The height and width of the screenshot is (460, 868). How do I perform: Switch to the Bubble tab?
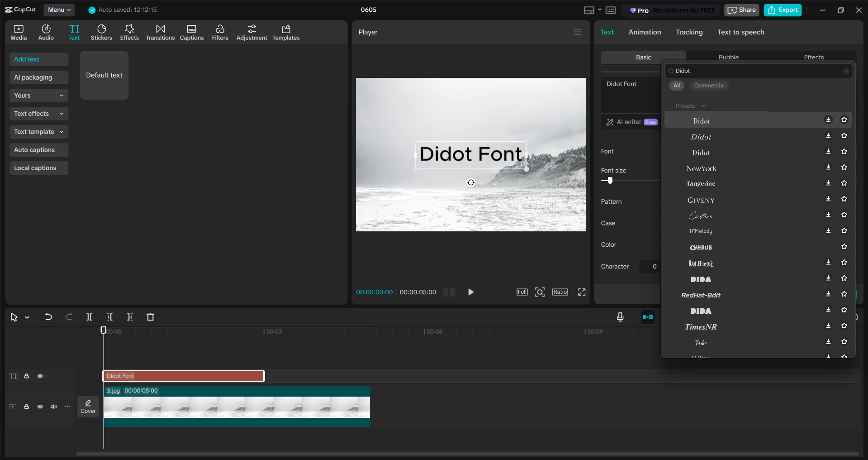(728, 57)
